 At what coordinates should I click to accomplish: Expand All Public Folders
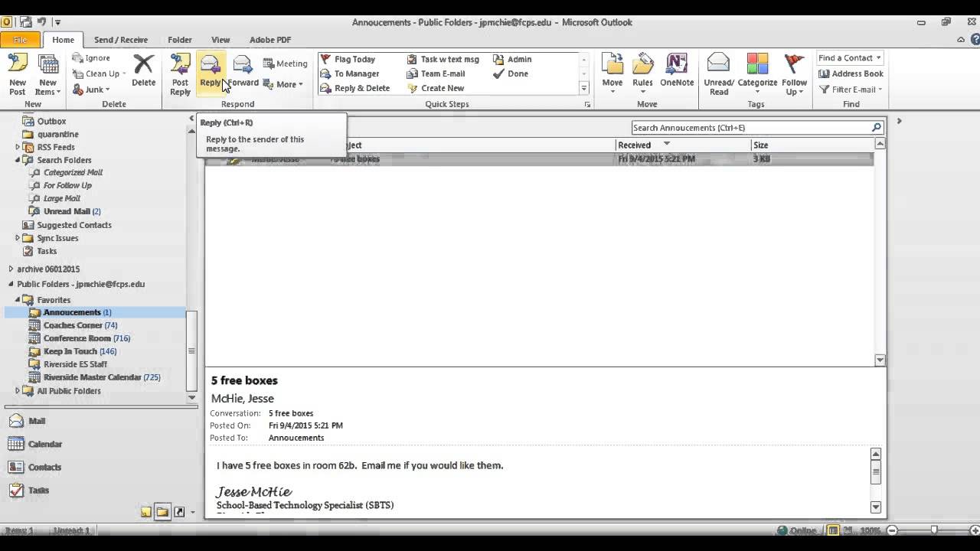tap(18, 391)
